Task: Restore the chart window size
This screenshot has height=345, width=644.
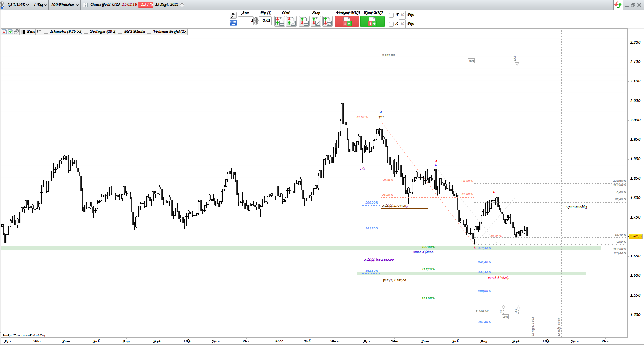Action: (x=633, y=5)
